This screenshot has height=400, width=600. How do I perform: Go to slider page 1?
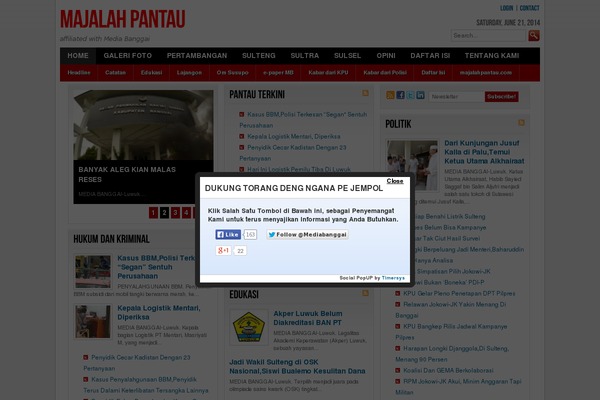click(153, 212)
